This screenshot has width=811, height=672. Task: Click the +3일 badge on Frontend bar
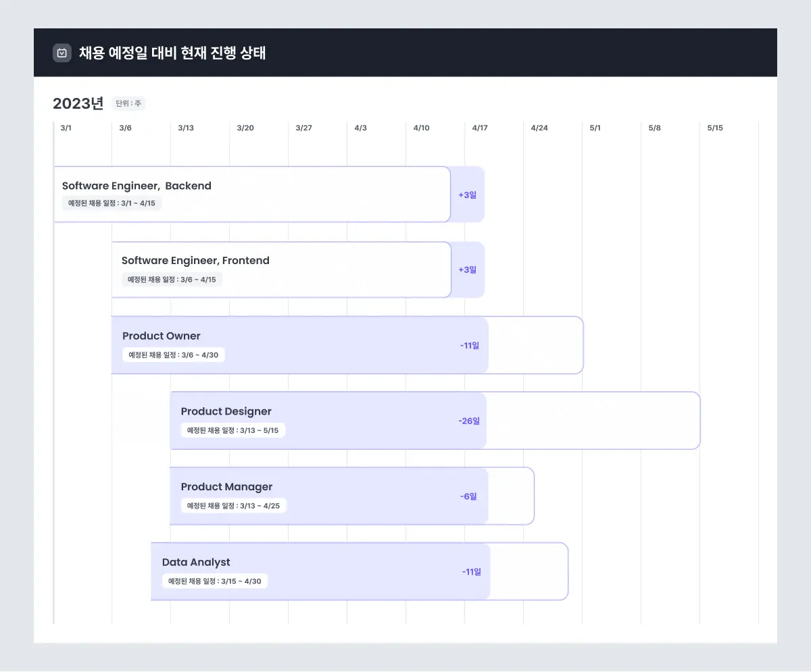point(468,269)
